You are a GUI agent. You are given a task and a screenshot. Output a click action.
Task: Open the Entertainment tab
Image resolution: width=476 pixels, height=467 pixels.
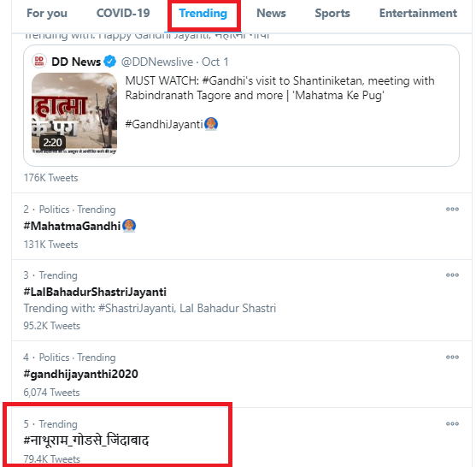pos(418,13)
